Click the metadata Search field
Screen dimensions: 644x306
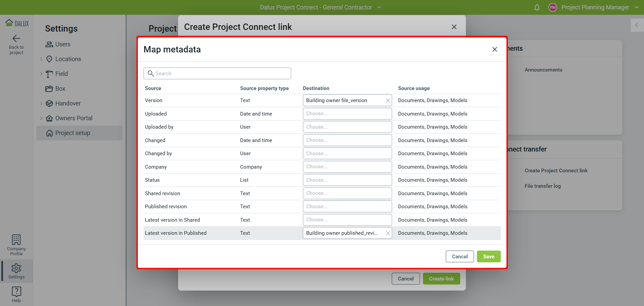coord(217,74)
